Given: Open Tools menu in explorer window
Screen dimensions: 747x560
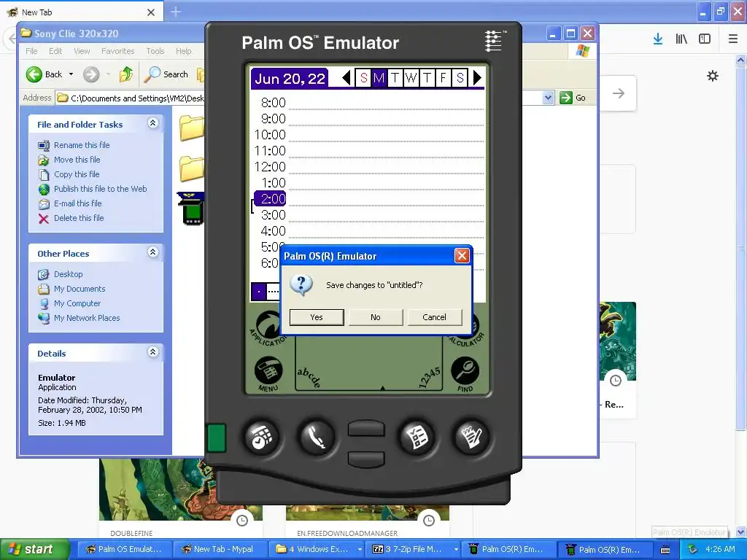Looking at the screenshot, I should tap(155, 51).
